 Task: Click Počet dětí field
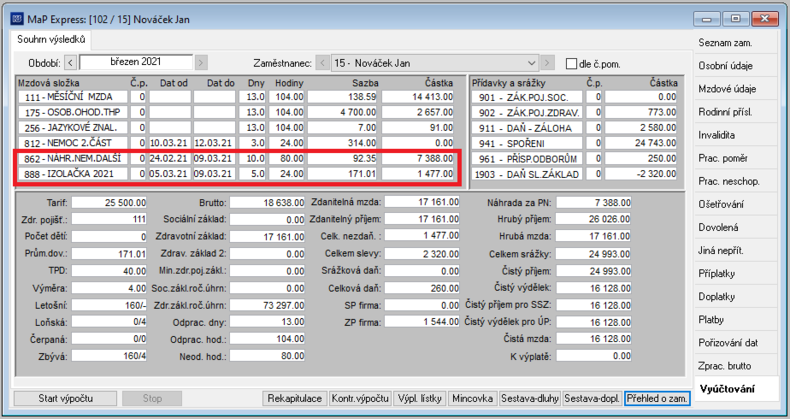(109, 236)
